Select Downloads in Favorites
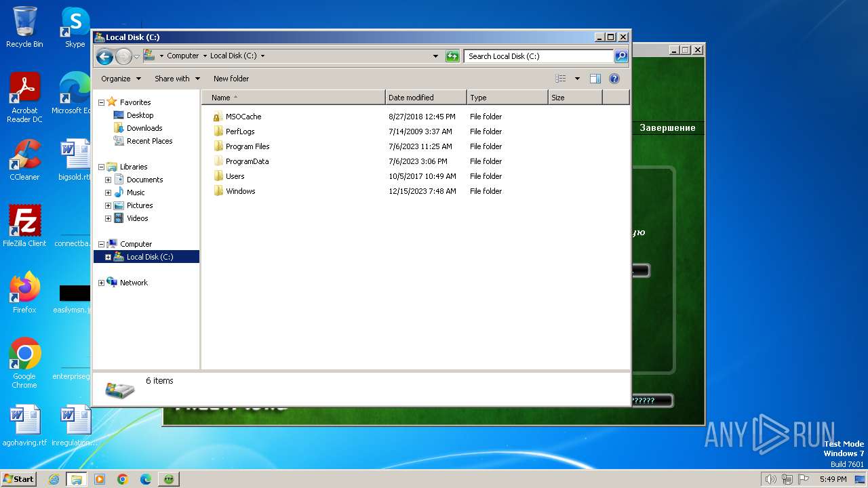Viewport: 868px width, 488px height. [144, 128]
